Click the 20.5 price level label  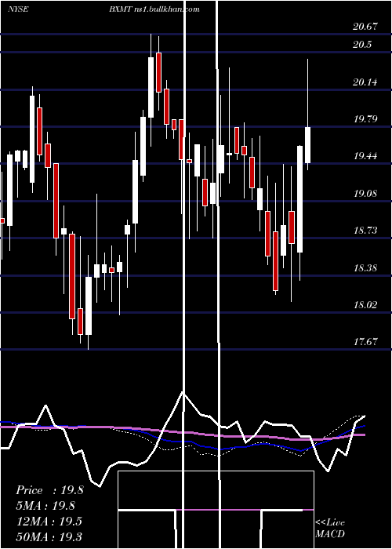(x=362, y=45)
